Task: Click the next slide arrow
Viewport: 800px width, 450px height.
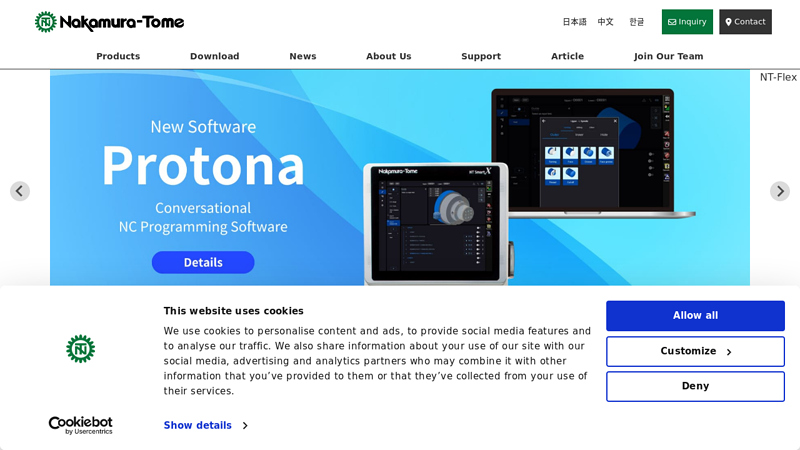Action: pos(780,191)
